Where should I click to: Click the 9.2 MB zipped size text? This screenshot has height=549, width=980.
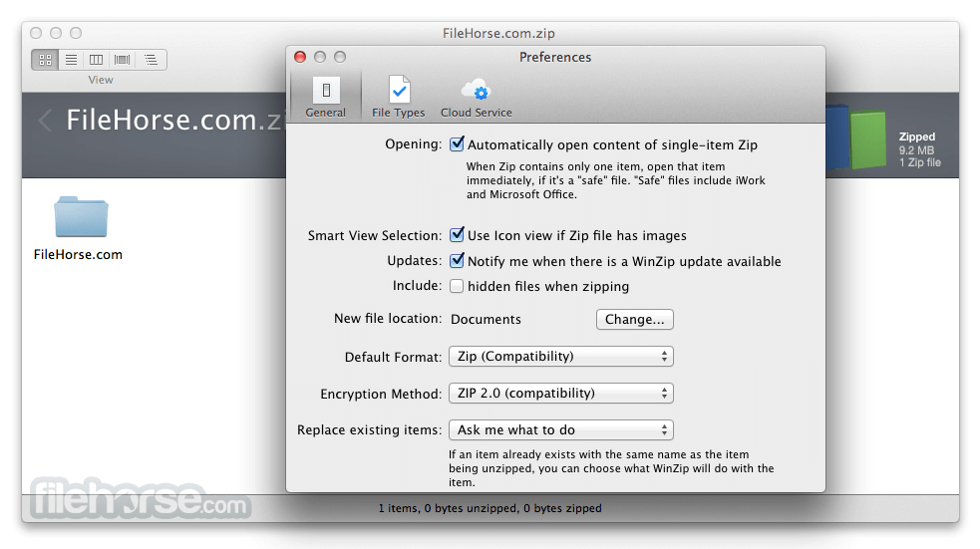(916, 149)
